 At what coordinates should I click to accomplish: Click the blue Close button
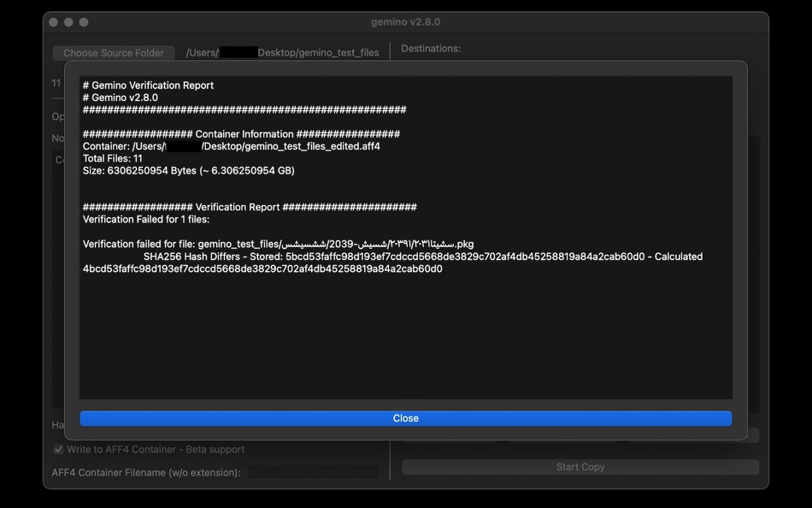pyautogui.click(x=405, y=418)
